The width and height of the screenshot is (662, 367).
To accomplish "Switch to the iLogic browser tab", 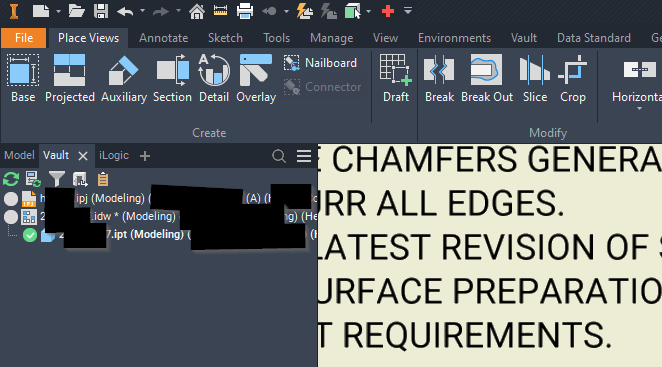I will pos(114,155).
